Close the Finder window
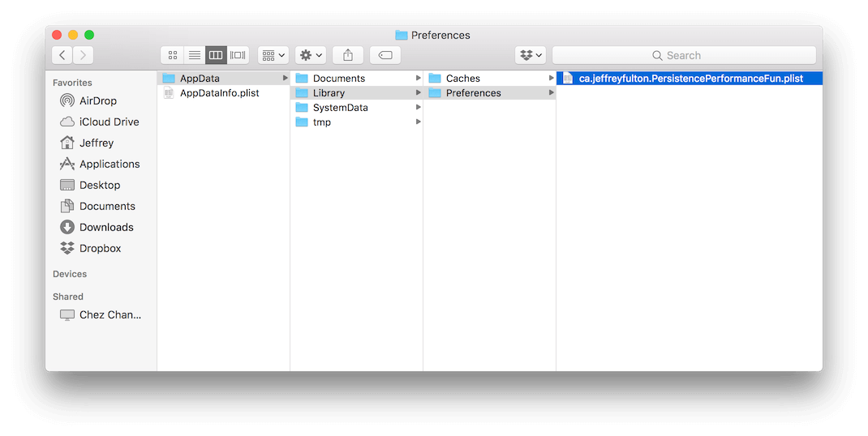Viewport: 868px width, 436px height. coord(57,35)
